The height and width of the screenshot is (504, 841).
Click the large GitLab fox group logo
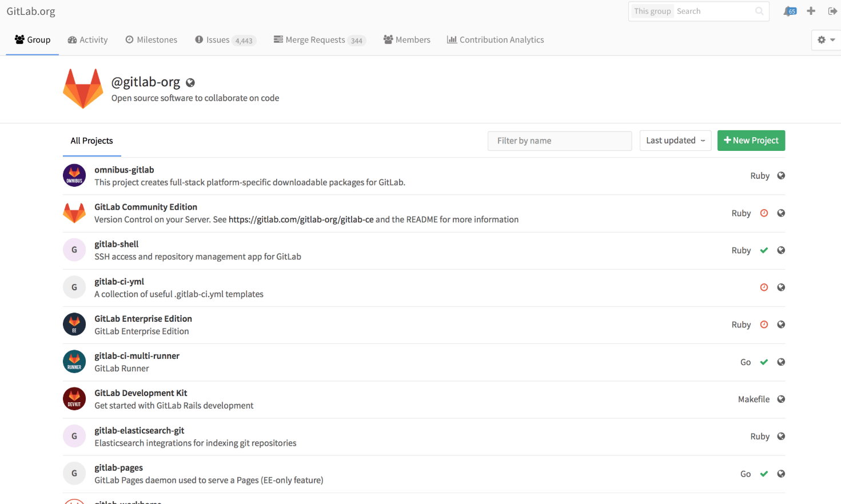tap(83, 89)
